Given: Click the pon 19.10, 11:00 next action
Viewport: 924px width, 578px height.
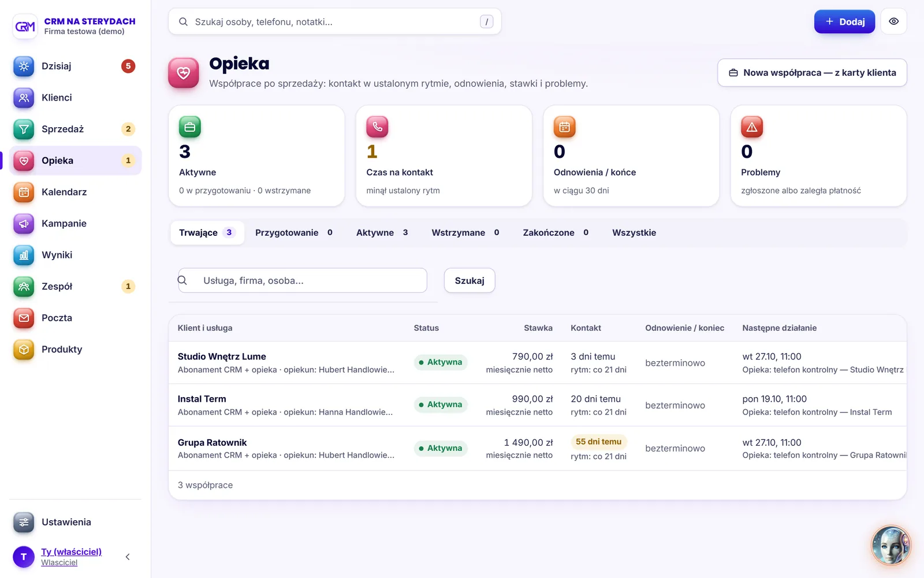Looking at the screenshot, I should [774, 399].
